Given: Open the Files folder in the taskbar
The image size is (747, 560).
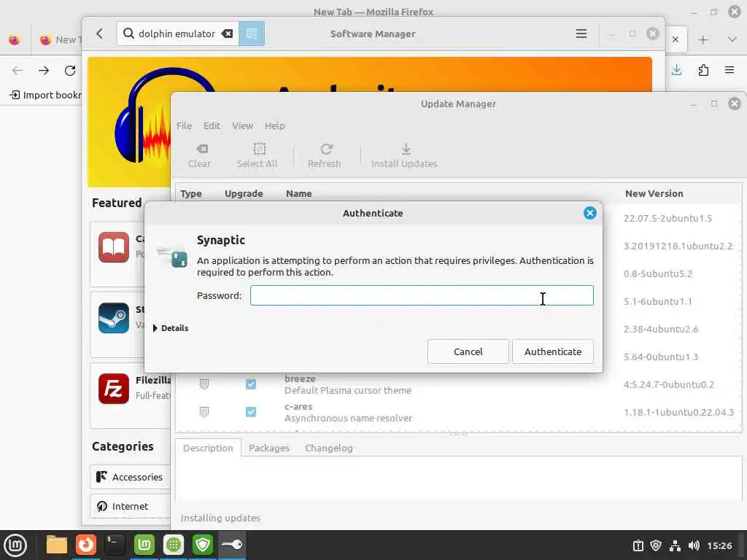Looking at the screenshot, I should pos(56,545).
